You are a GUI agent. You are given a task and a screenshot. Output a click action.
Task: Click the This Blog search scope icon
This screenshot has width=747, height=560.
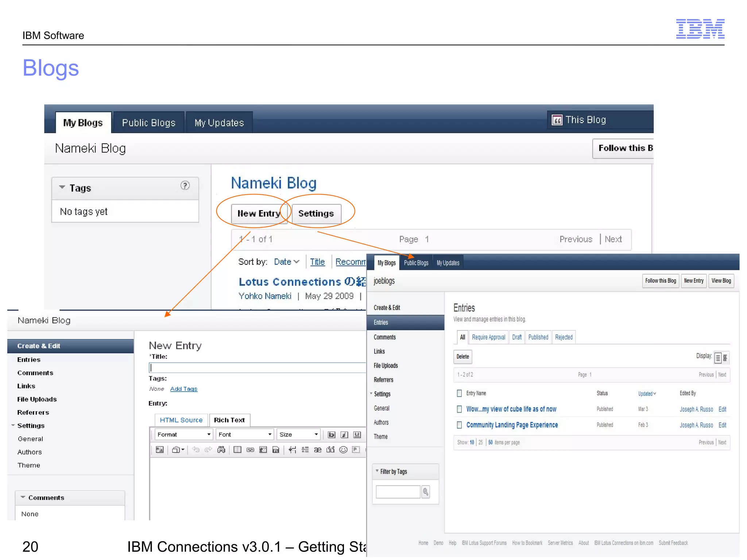coord(557,120)
